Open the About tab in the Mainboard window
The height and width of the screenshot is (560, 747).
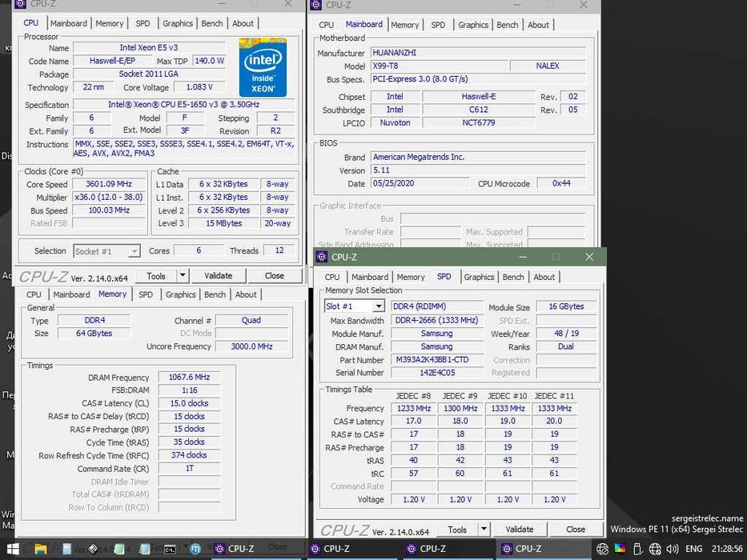click(538, 25)
